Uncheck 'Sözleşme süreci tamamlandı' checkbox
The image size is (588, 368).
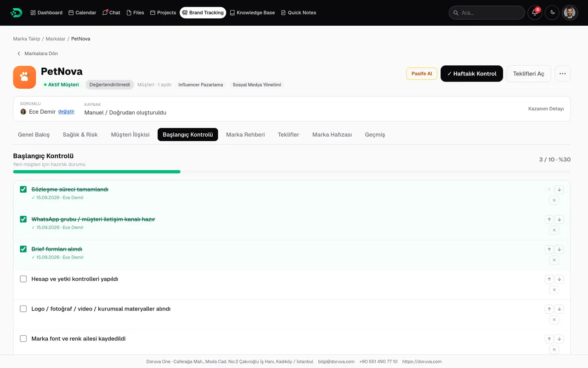click(x=23, y=189)
